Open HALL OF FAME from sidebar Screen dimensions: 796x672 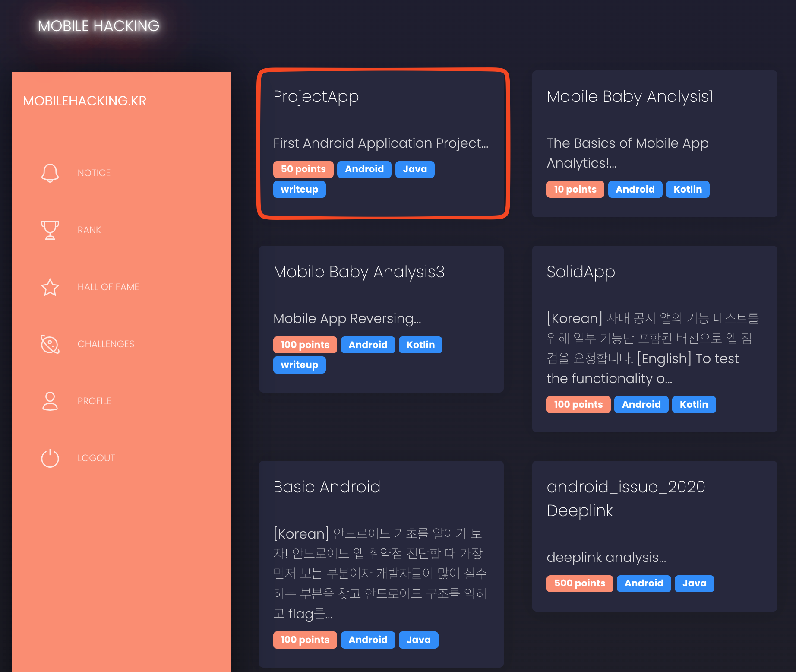tap(108, 287)
